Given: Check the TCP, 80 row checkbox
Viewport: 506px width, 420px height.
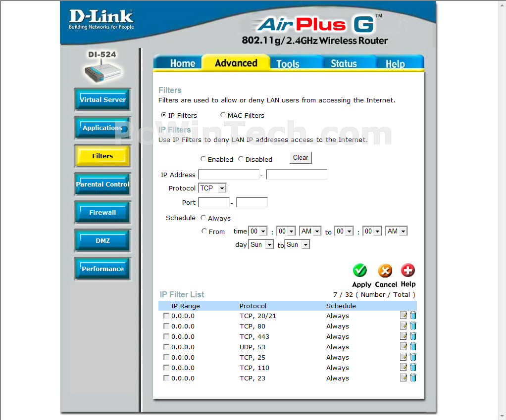Looking at the screenshot, I should click(x=166, y=326).
